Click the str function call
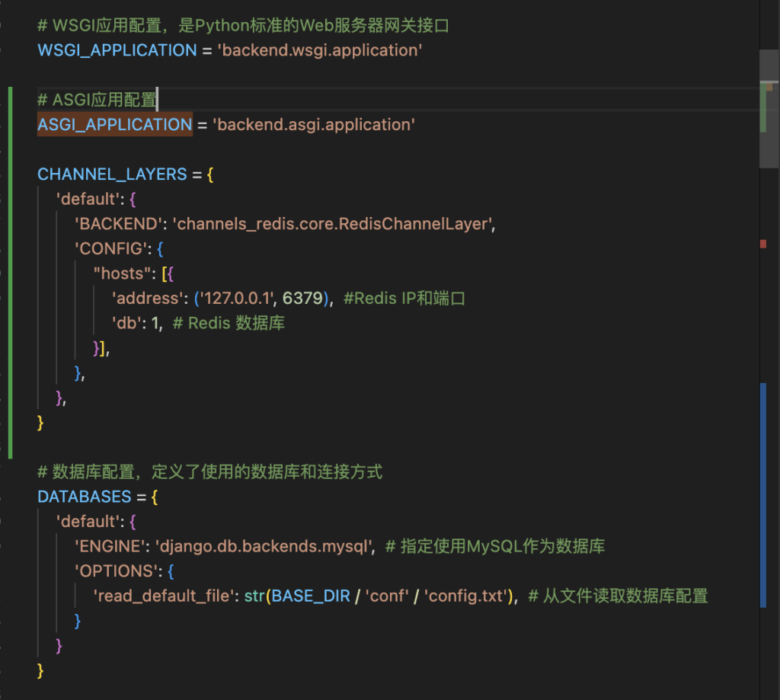 [254, 596]
